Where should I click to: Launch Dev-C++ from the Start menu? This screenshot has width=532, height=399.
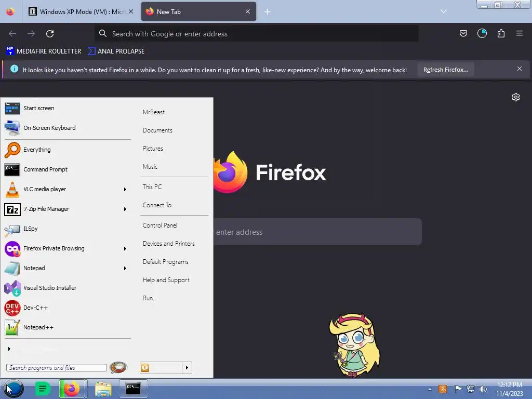[67, 308]
